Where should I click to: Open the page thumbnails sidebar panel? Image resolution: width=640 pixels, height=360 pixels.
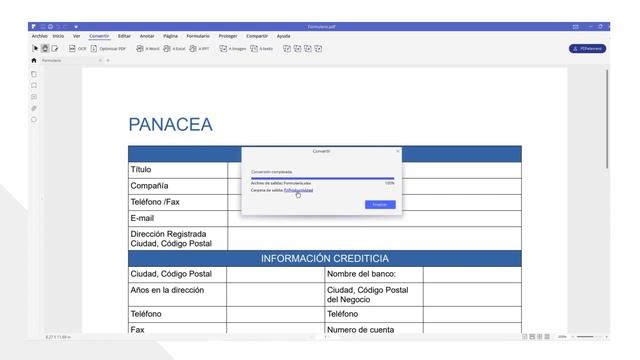point(34,74)
